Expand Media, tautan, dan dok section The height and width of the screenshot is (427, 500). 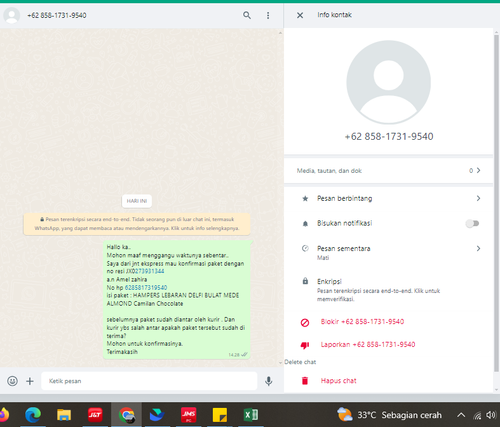tap(388, 171)
